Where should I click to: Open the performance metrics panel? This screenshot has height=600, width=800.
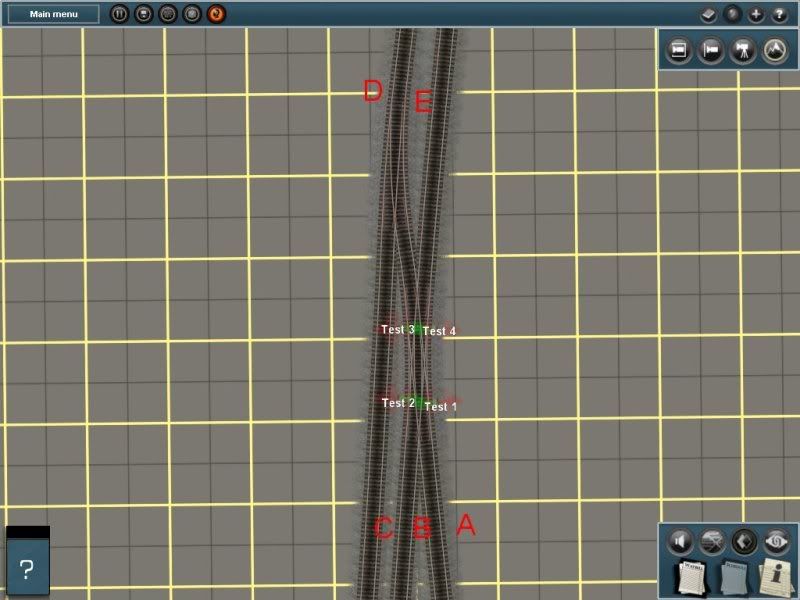(x=712, y=541)
